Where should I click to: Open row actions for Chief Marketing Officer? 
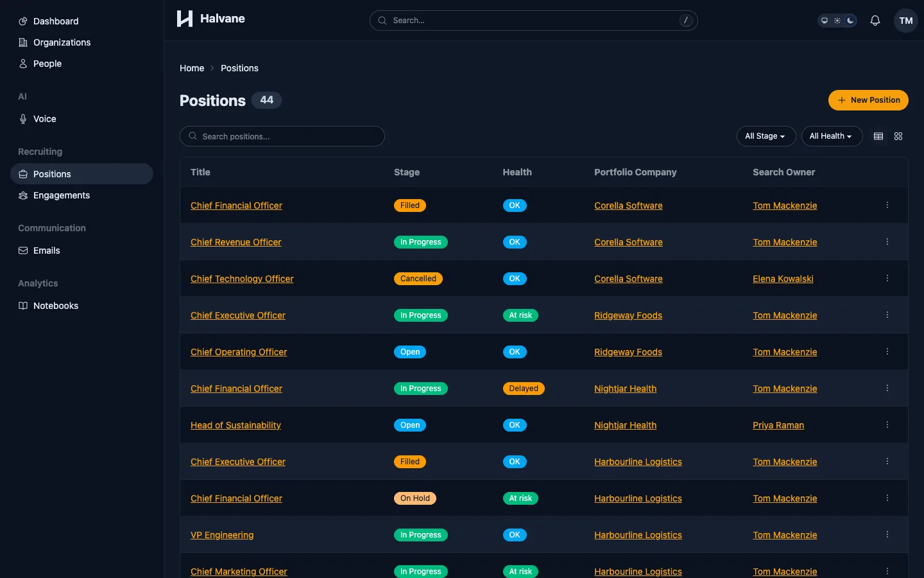pos(887,572)
